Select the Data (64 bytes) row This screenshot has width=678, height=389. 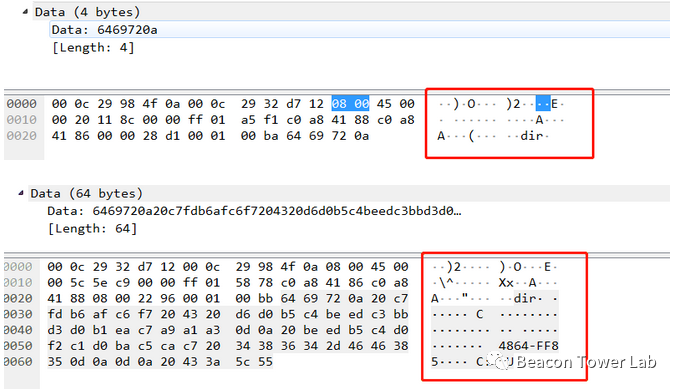tap(349, 193)
